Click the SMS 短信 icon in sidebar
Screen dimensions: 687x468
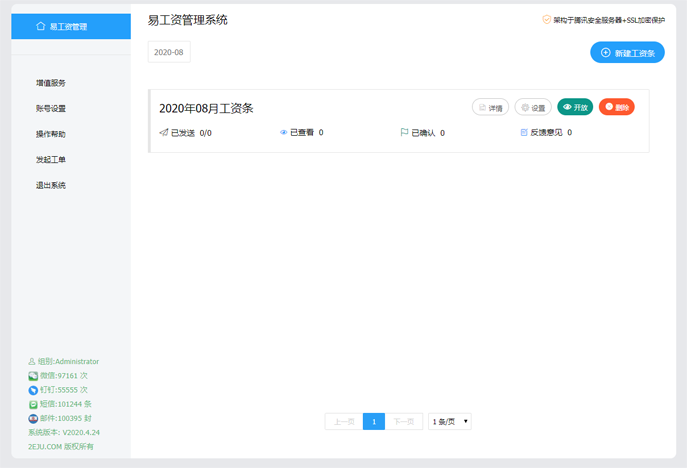(33, 404)
